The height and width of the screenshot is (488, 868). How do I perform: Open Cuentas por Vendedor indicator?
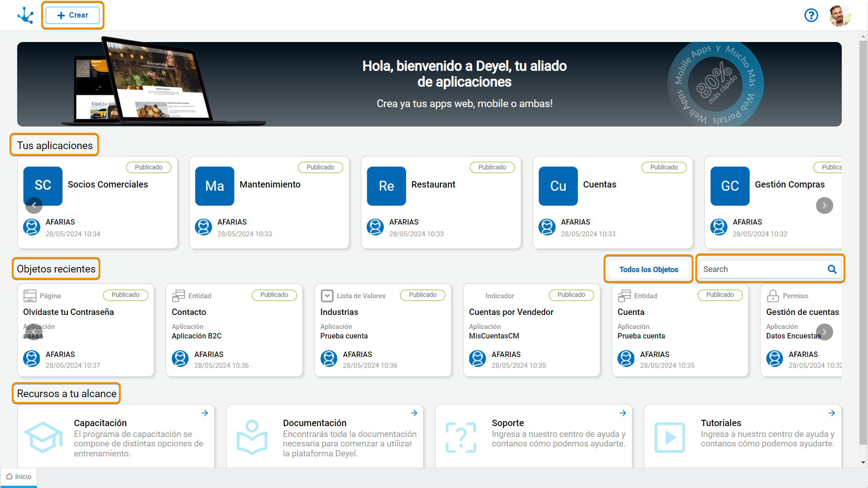511,312
